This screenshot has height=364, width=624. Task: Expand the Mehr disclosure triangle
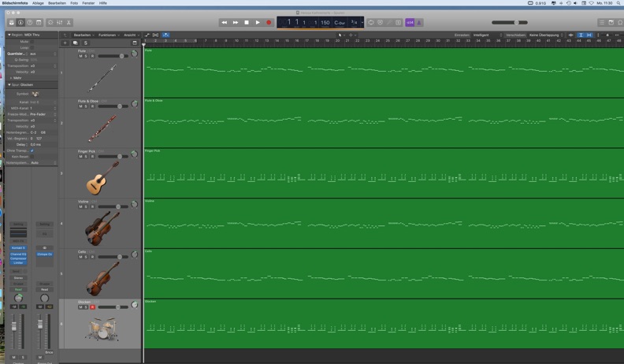tap(11, 78)
